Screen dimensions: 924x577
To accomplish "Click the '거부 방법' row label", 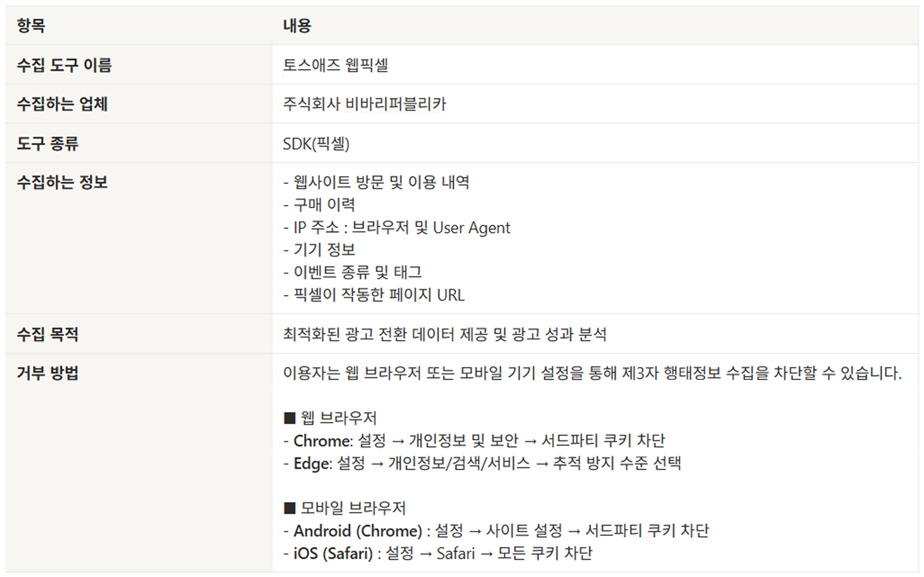I will coord(48,373).
